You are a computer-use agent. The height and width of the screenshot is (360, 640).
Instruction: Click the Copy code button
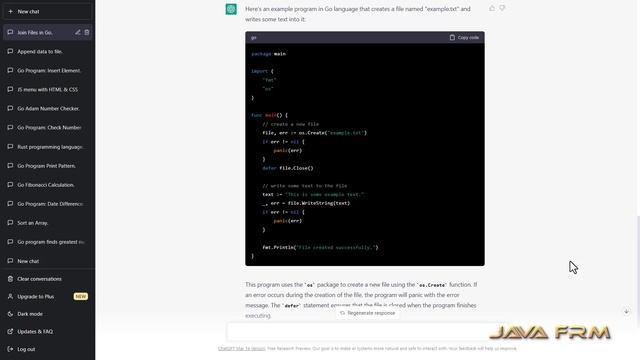(x=464, y=38)
